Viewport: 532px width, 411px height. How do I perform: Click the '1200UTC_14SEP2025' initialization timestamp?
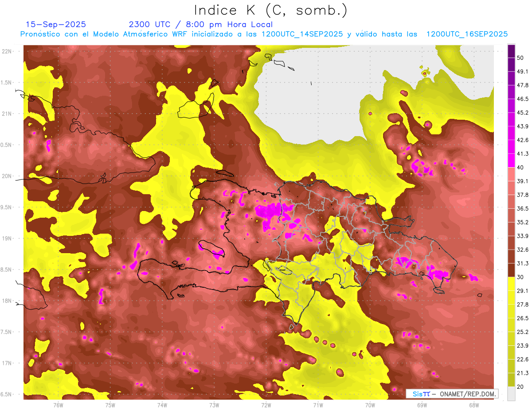click(x=302, y=34)
